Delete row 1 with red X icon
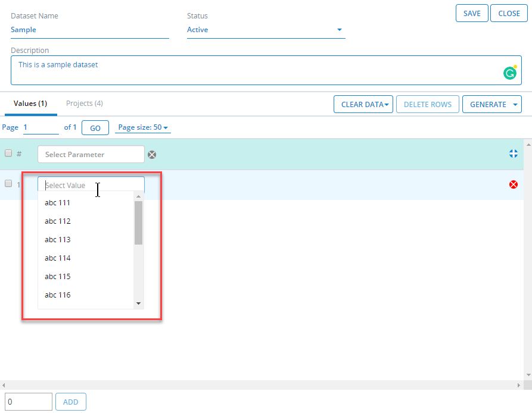The image size is (532, 413). [x=514, y=184]
